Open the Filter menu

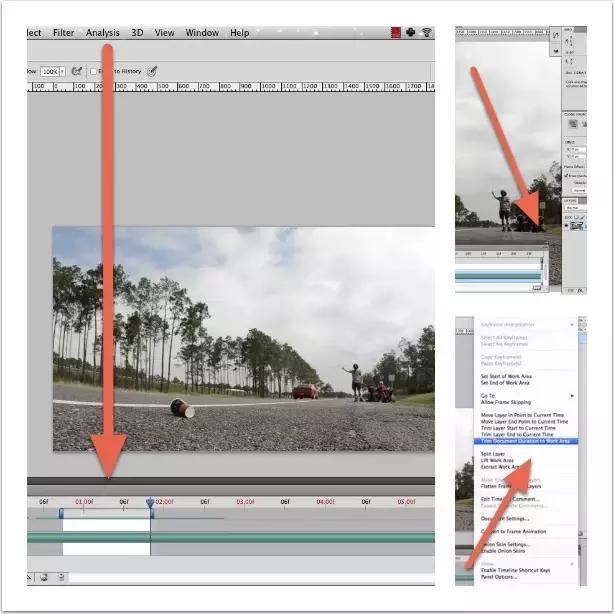pos(63,33)
